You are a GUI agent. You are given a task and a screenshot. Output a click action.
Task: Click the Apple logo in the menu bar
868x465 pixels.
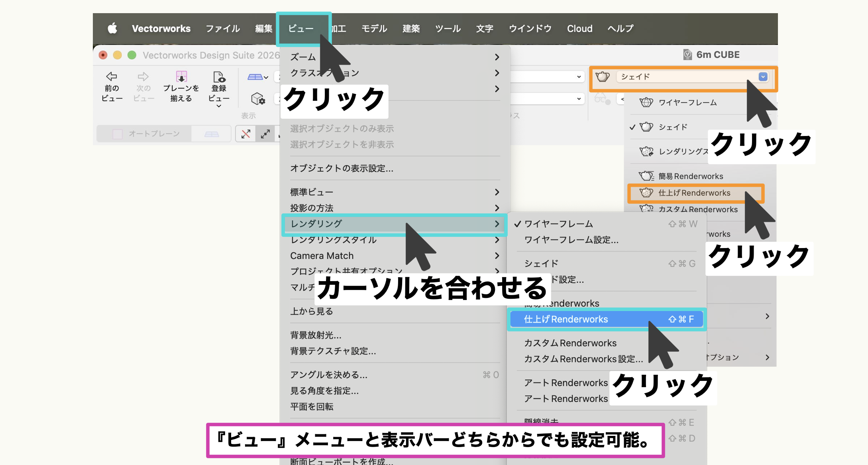click(112, 29)
